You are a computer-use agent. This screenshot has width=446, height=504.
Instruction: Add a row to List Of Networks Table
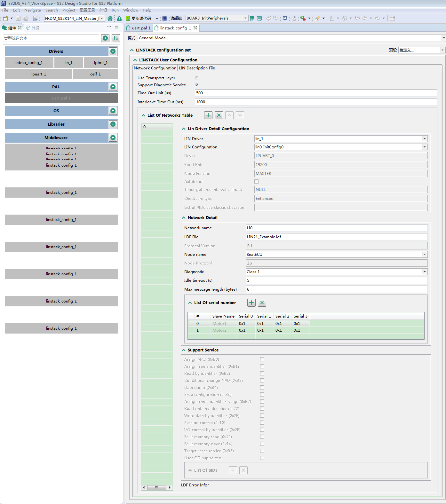tap(208, 115)
